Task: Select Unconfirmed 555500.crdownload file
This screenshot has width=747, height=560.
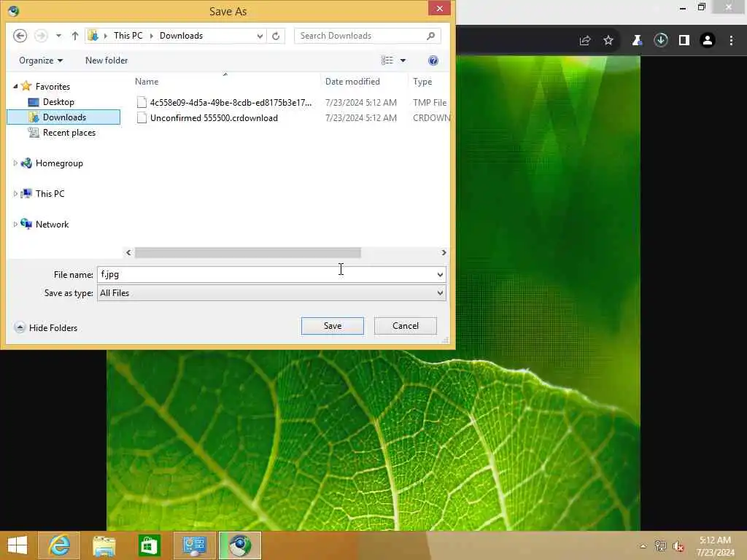Action: point(214,118)
